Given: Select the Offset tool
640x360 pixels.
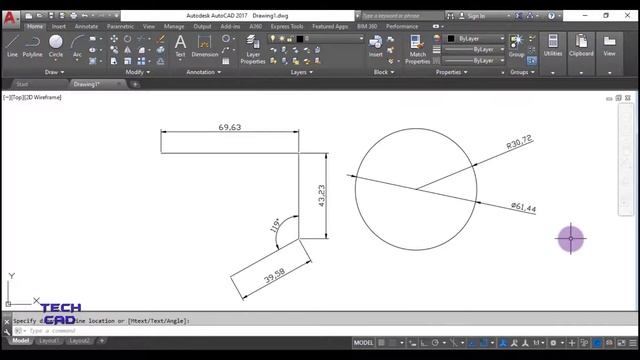Looking at the screenshot, I should point(161,61).
